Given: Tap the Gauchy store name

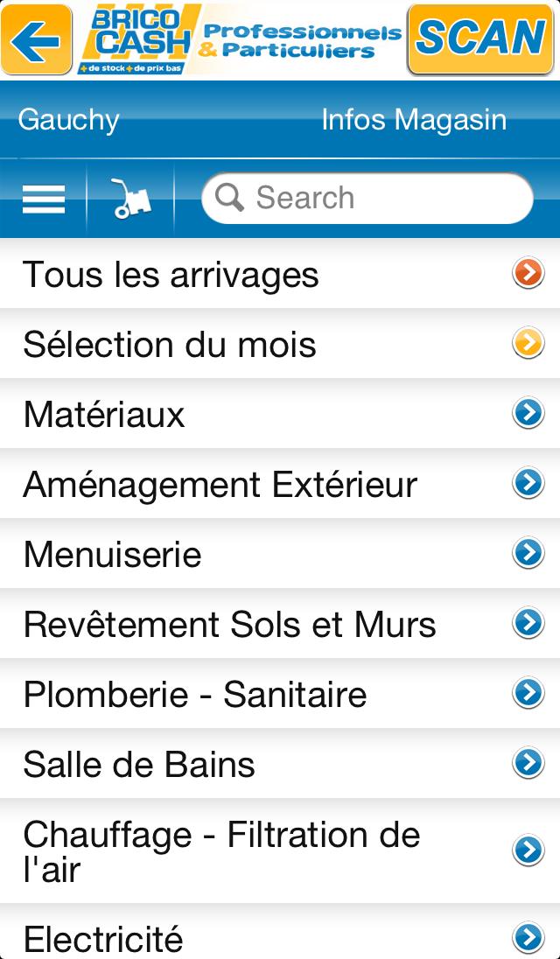Looking at the screenshot, I should (68, 120).
